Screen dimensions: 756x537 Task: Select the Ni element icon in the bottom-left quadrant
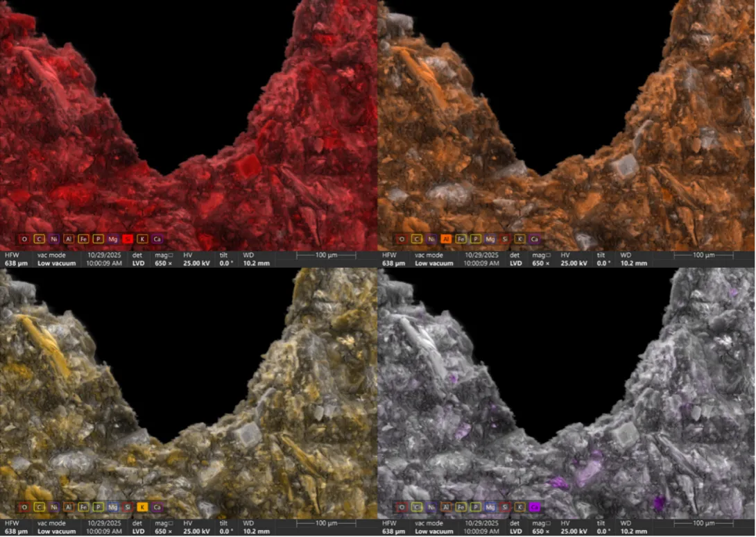(x=54, y=506)
